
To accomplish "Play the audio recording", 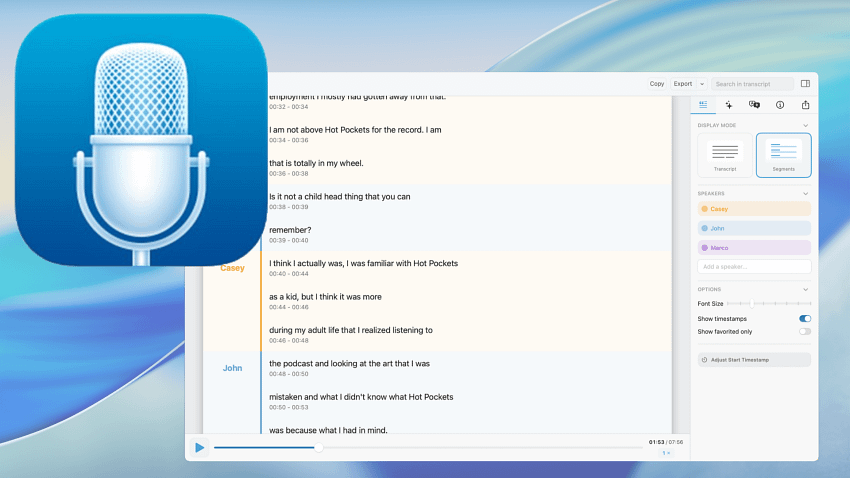I will (199, 448).
